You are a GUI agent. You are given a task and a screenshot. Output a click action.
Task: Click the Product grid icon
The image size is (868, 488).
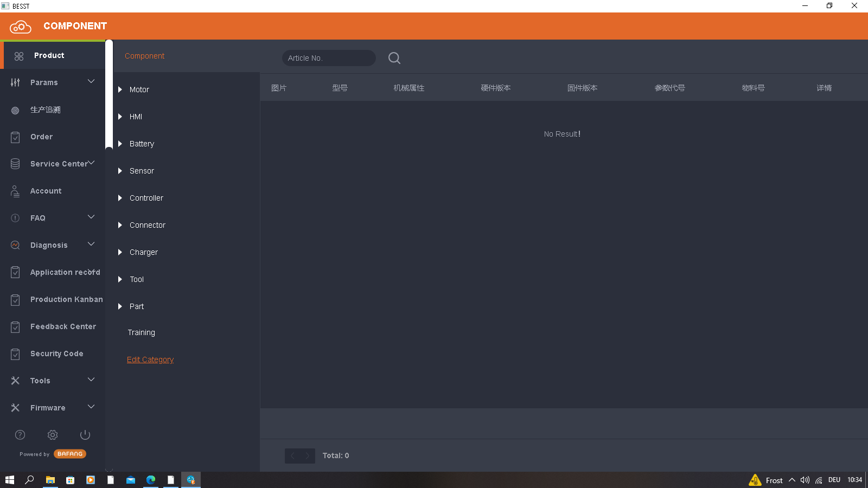tap(19, 56)
